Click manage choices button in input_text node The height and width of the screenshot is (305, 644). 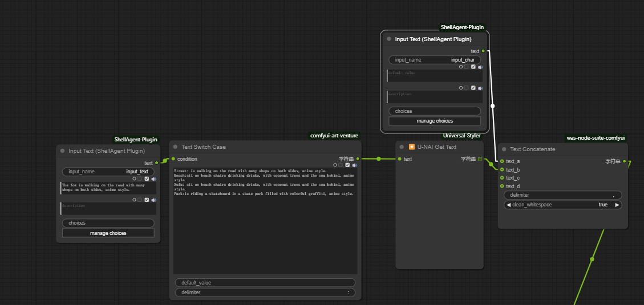(108, 233)
